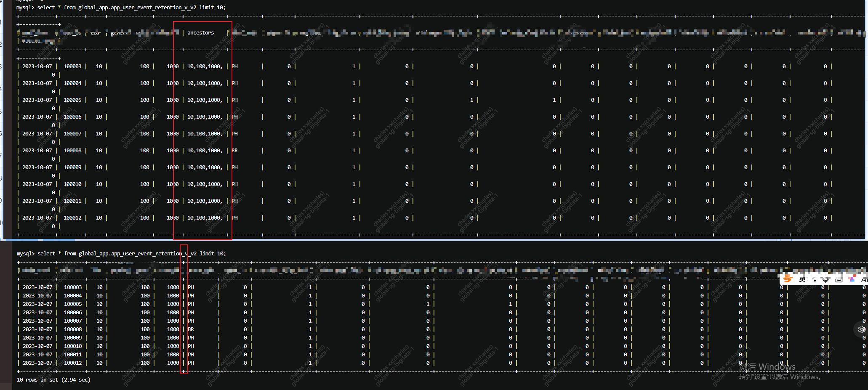Click 100009 in the upper terminal
The height and width of the screenshot is (390, 868).
coord(72,167)
